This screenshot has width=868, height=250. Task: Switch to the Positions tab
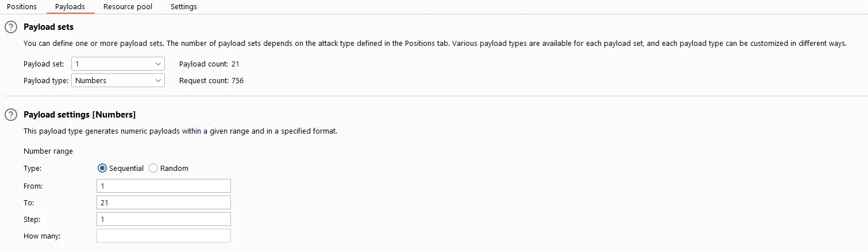[x=22, y=7]
